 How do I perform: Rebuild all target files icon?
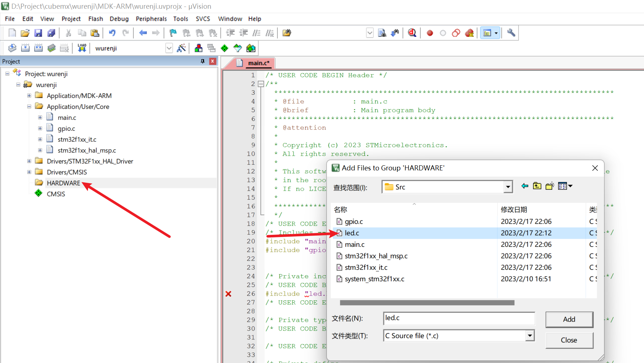click(38, 48)
